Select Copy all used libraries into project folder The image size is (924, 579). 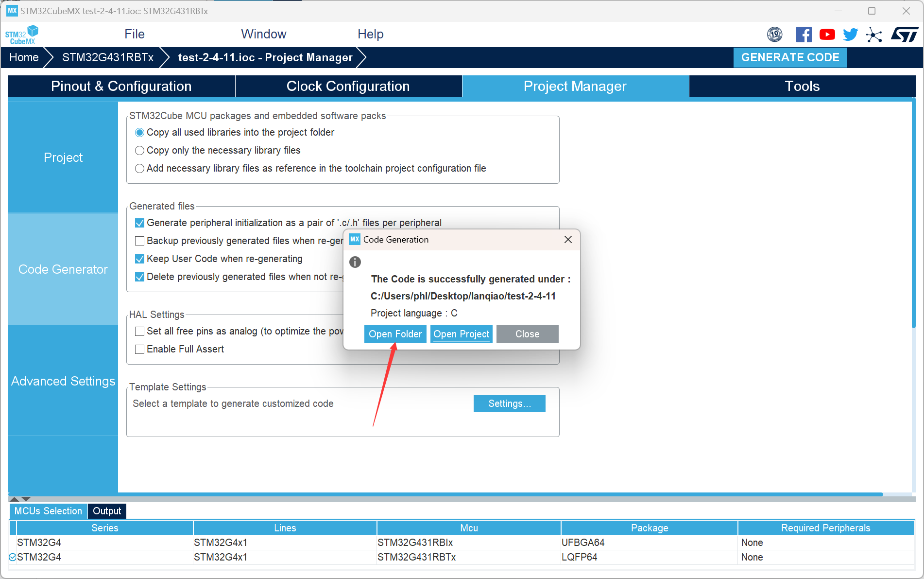[x=139, y=132]
